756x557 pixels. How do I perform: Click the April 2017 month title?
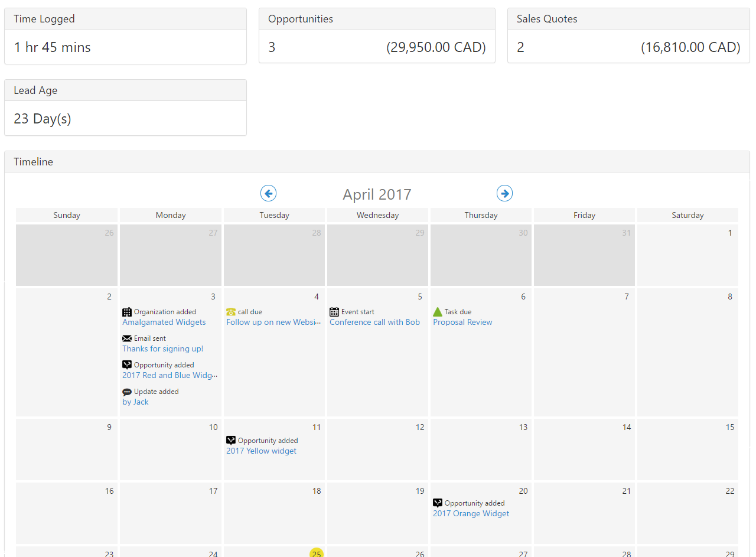point(377,194)
